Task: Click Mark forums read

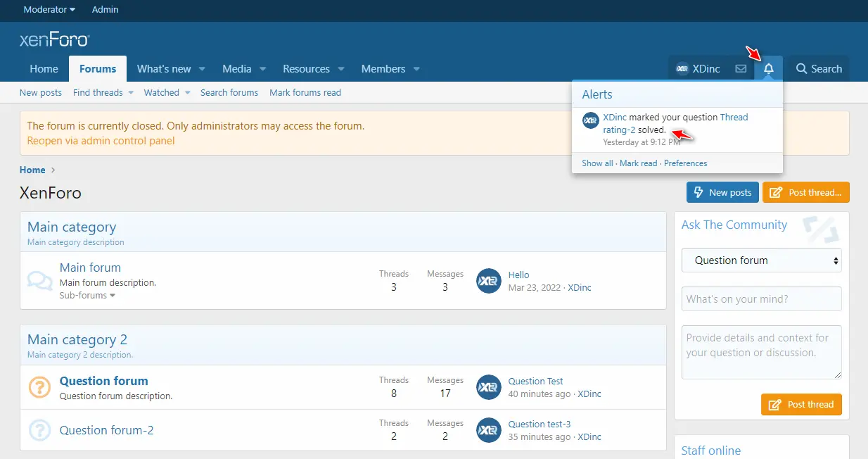Action: (305, 92)
